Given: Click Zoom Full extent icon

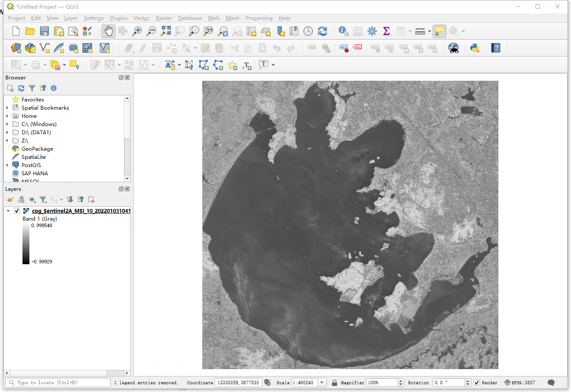Looking at the screenshot, I should pos(166,31).
